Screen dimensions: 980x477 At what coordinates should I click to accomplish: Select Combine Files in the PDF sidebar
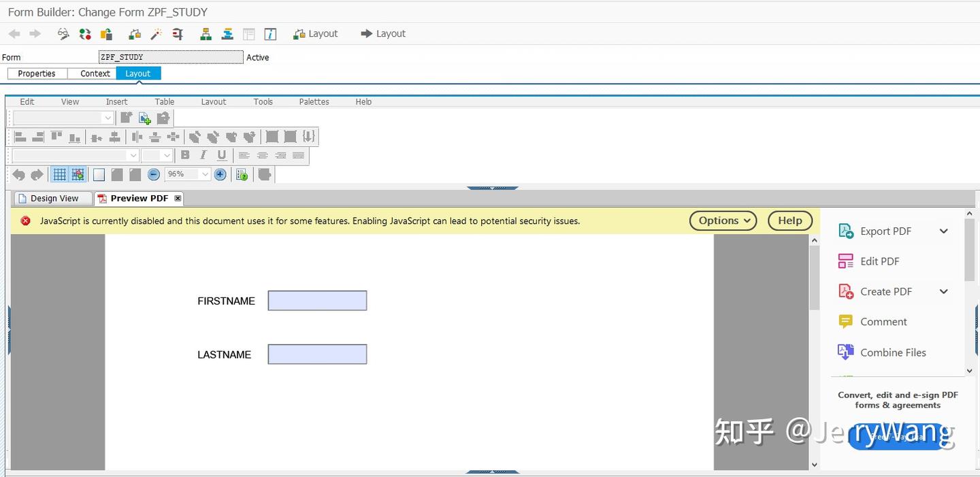[892, 352]
